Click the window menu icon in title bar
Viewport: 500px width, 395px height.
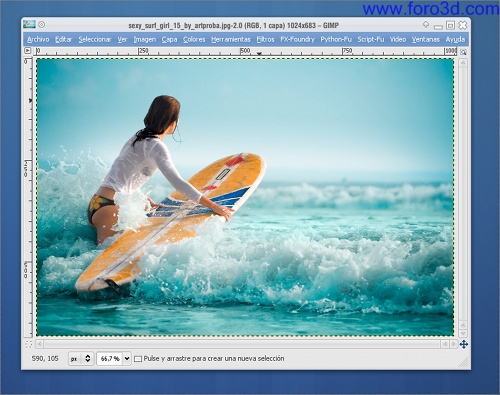[29, 24]
